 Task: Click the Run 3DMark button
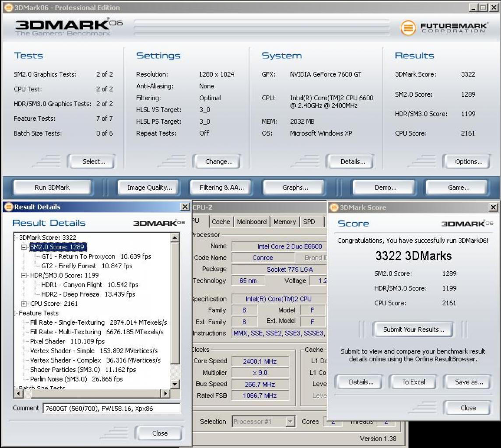pyautogui.click(x=52, y=187)
